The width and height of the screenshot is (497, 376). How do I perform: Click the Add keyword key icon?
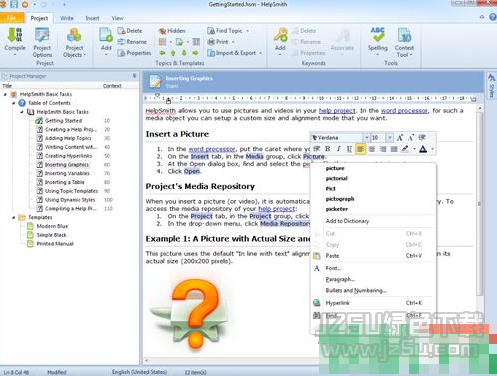(x=280, y=35)
